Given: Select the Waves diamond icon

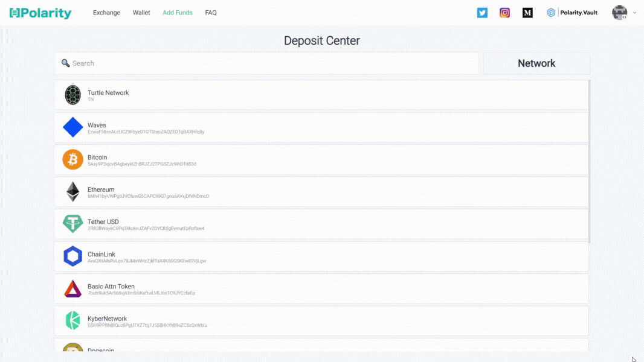Looking at the screenshot, I should (72, 127).
